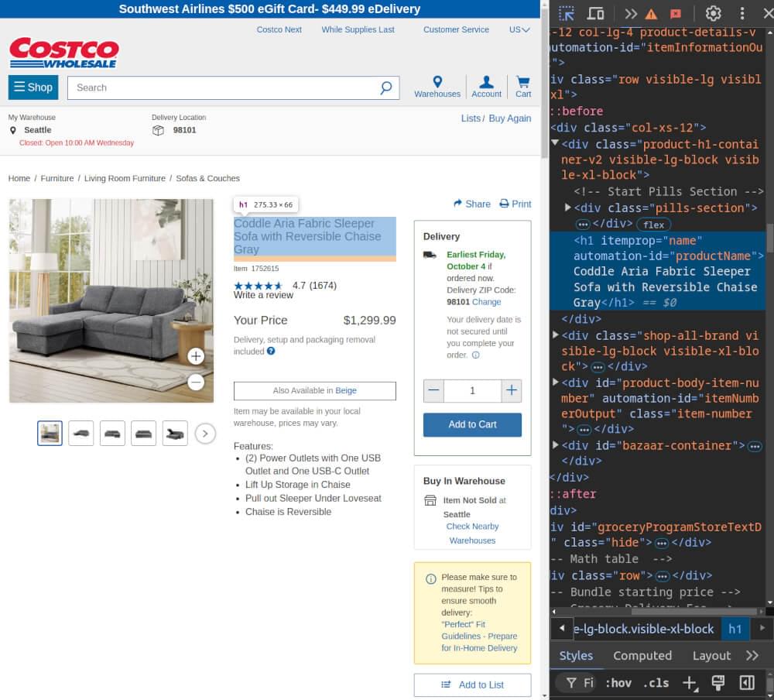Click the add new CSS rule icon

pos(689,683)
